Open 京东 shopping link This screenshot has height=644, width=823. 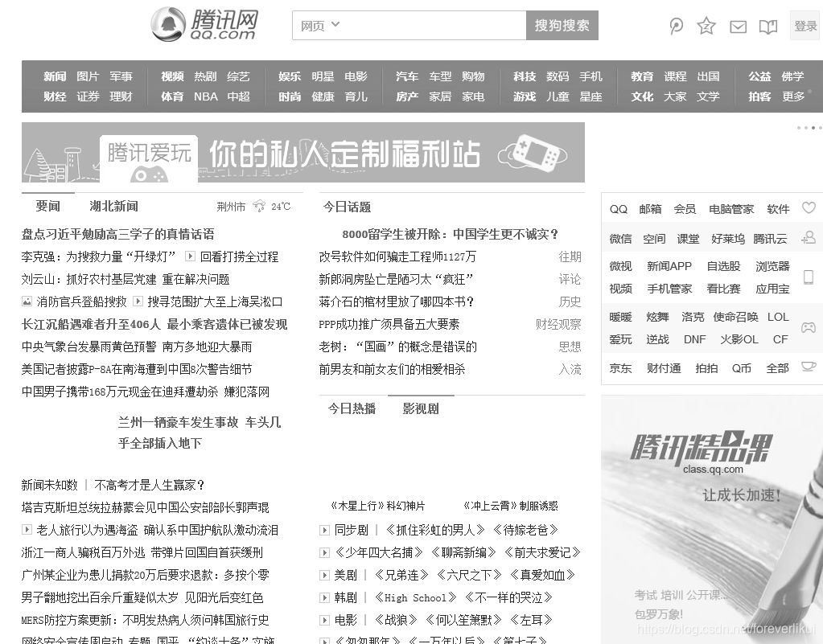(620, 368)
